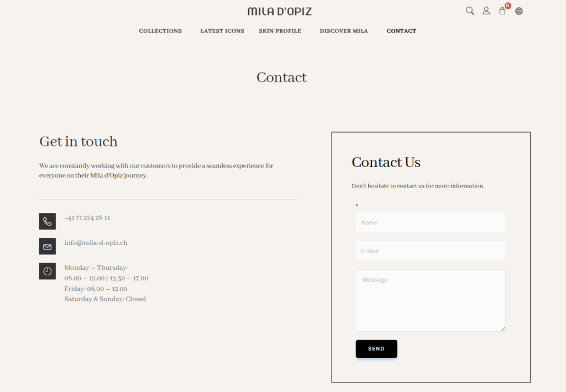Focus the E-Mail input field
This screenshot has height=392, width=566.
(430, 251)
